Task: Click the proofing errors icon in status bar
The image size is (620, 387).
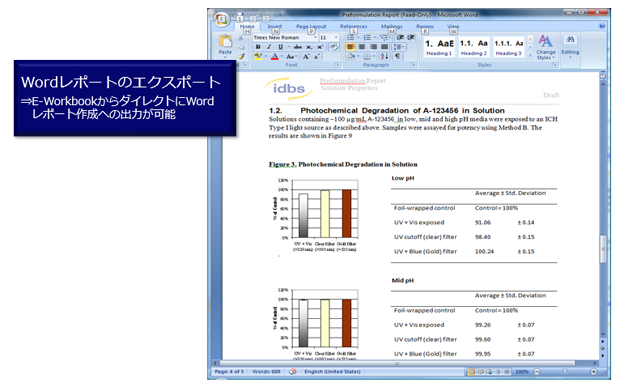Action: pos(293,372)
